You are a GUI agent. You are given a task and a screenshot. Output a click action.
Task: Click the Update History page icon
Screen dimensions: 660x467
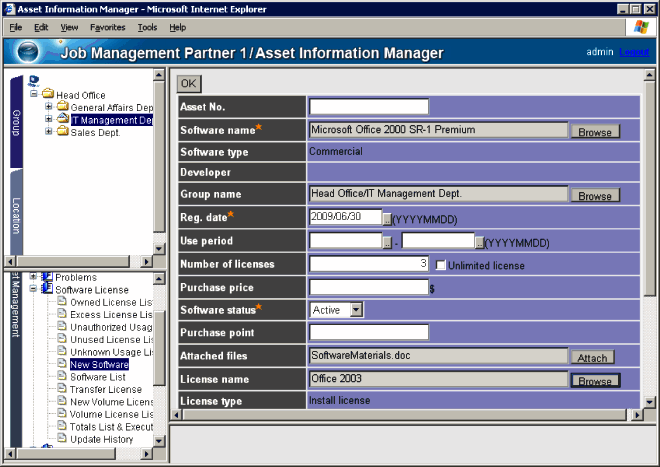tap(62, 438)
